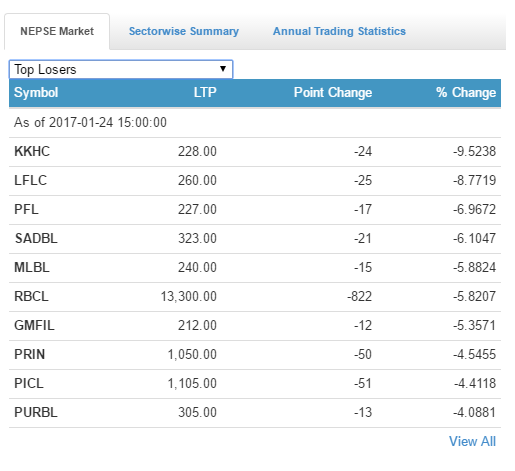The height and width of the screenshot is (471, 515).
Task: Select the point change -15
Action: 363,267
